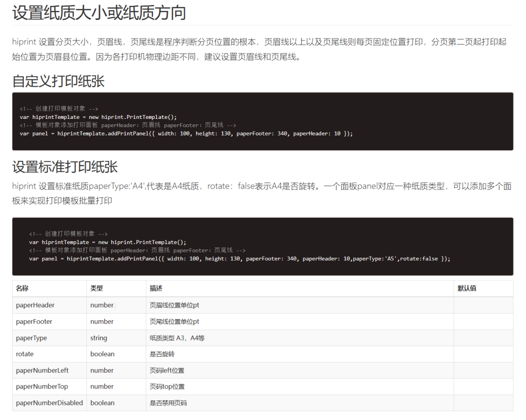Click the 设置标准打印纸张 section heading
The width and height of the screenshot is (526, 420).
(x=65, y=167)
